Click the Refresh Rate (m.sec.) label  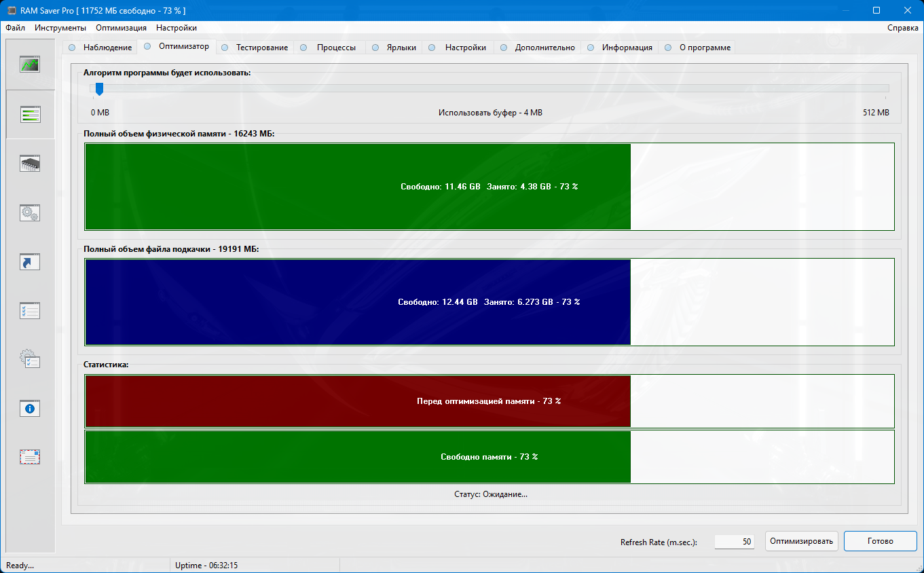click(x=659, y=542)
